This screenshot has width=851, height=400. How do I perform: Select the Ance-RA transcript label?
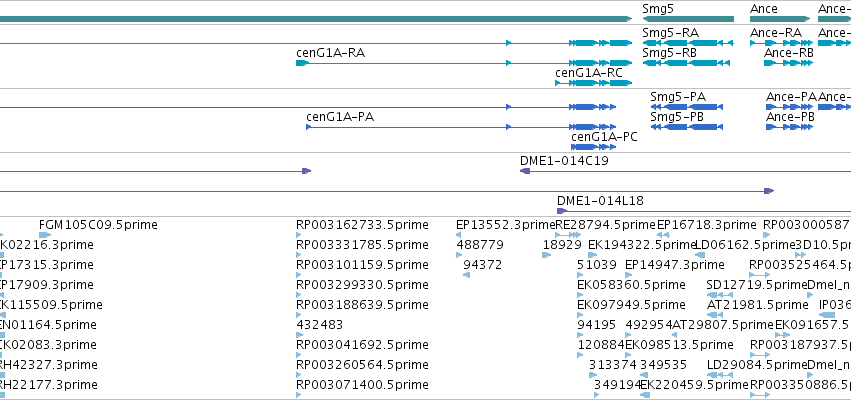click(x=776, y=33)
